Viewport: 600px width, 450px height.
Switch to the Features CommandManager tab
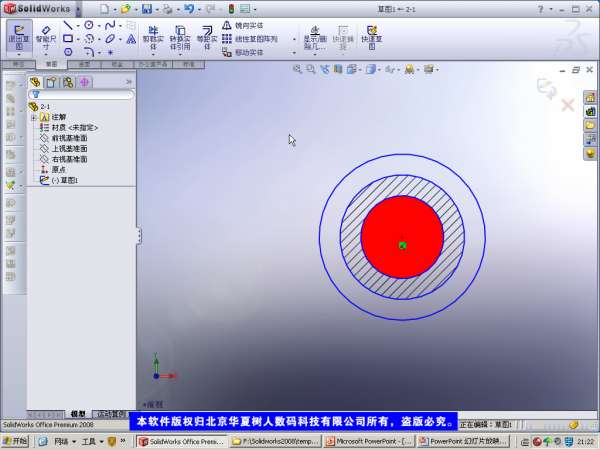(x=19, y=64)
